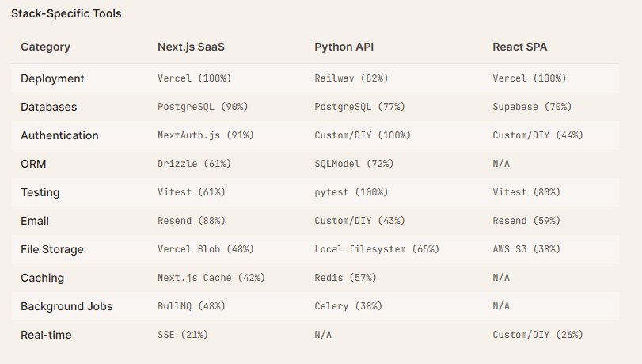Click the 'Redis (57%)' cell
This screenshot has height=364, width=642.
pos(346,278)
